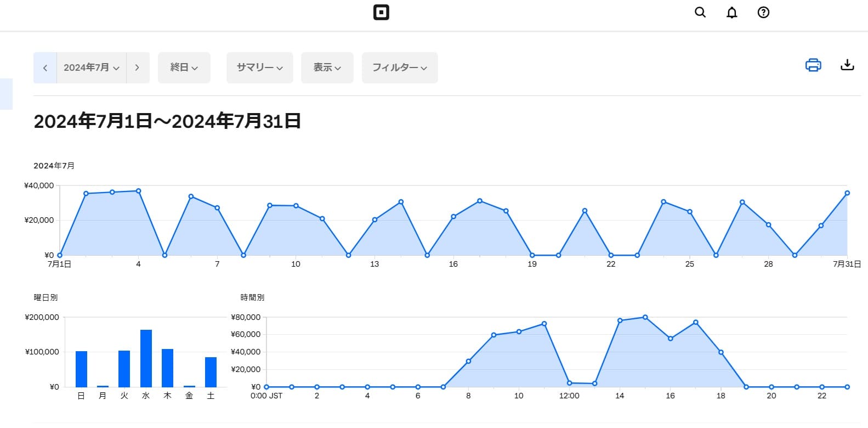Click the ¥80,000 axis label
868x428 pixels.
point(246,317)
